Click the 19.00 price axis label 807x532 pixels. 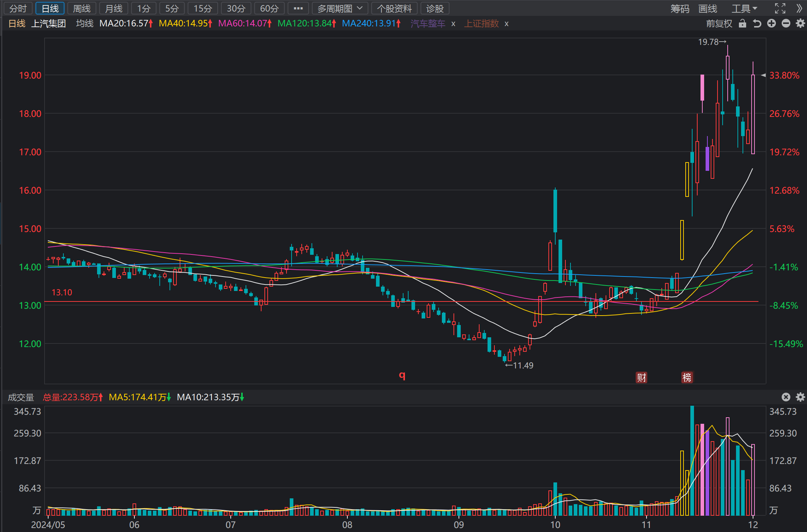tap(30, 75)
